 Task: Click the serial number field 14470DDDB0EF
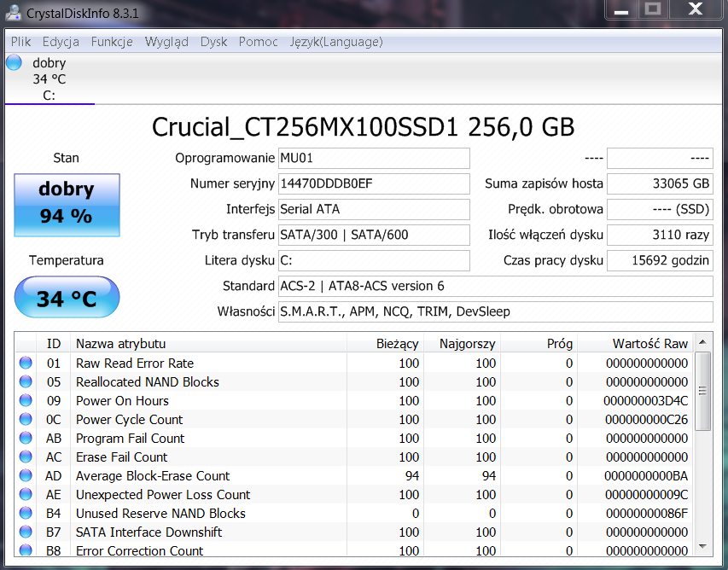[x=374, y=183]
